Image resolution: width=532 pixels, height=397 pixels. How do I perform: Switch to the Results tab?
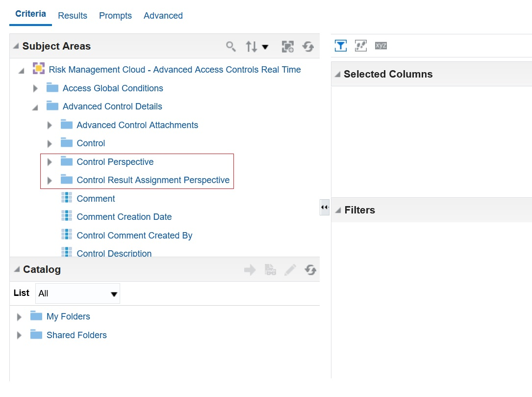[73, 16]
